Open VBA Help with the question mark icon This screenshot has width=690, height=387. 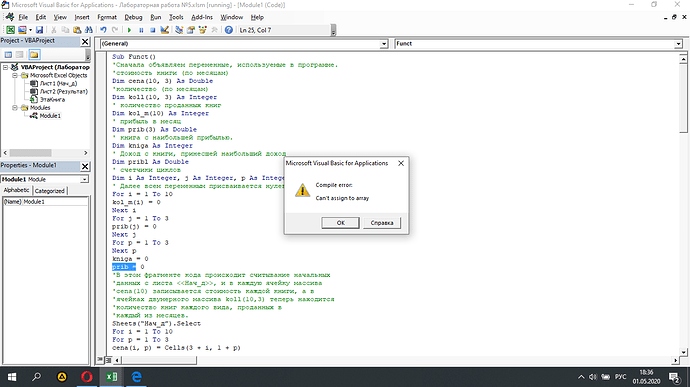click(228, 30)
